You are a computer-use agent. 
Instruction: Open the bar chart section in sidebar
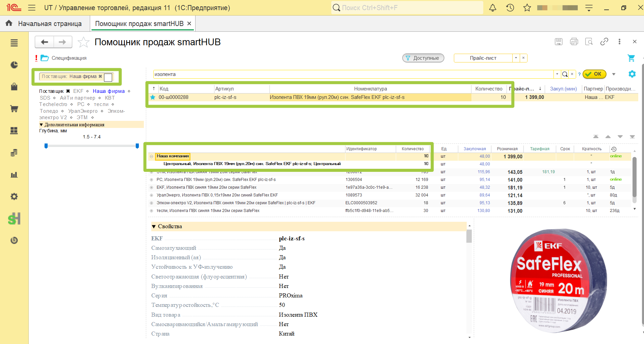14,175
